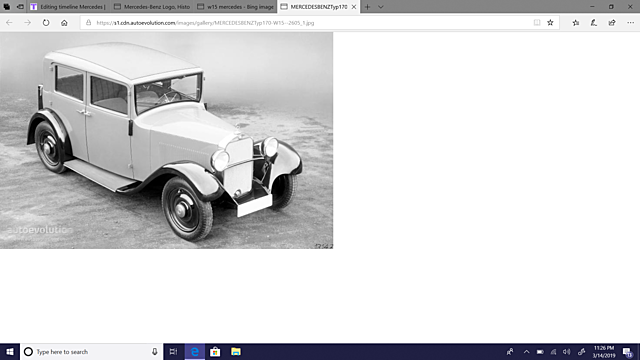Open clock showing 11:26 PM
This screenshot has height=360, width=640.
coord(604,352)
